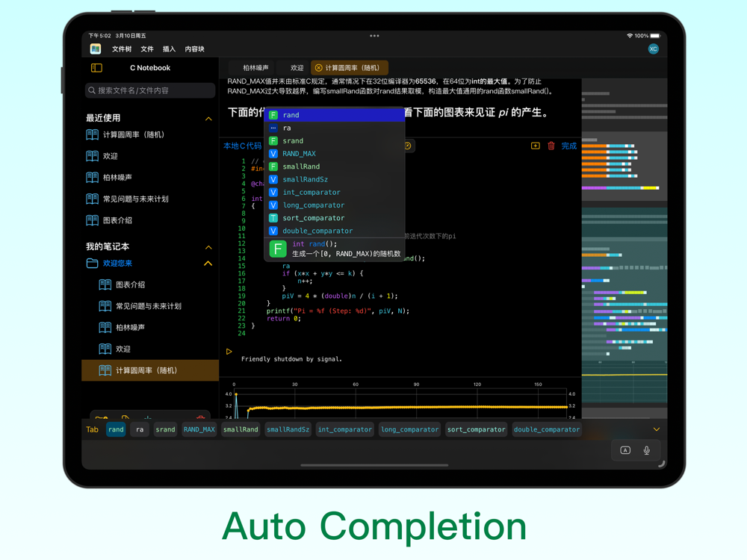Image resolution: width=747 pixels, height=560 pixels.
Task: Tap srand chip in suggestion bar
Action: (165, 429)
